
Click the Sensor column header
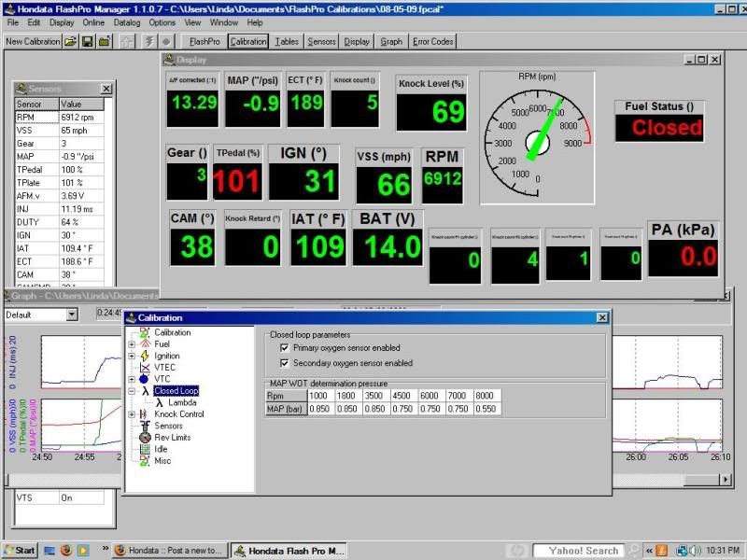click(37, 104)
